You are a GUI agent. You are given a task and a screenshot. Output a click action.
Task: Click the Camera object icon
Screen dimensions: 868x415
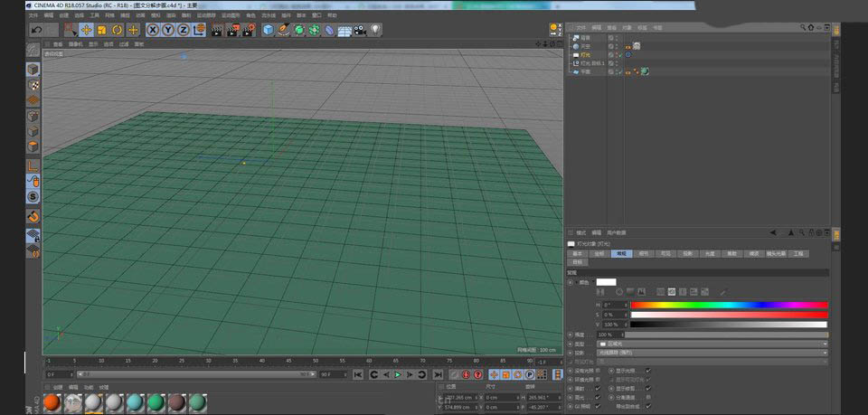[x=360, y=30]
